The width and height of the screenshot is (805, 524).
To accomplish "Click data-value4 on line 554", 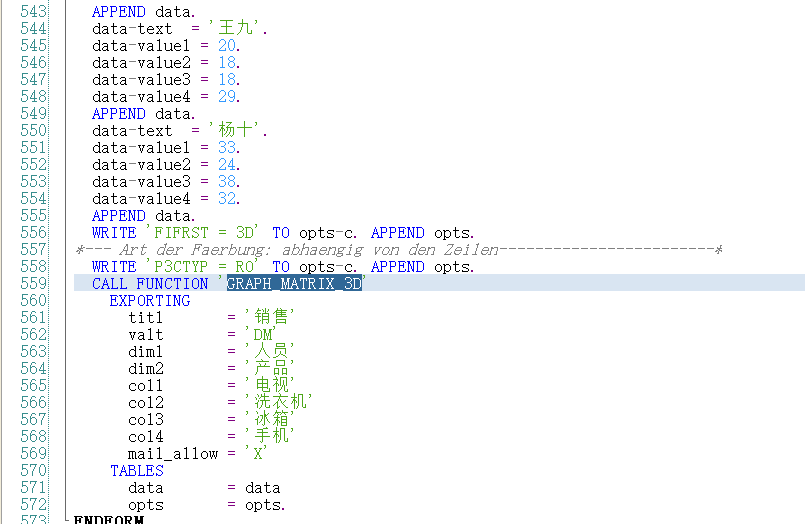I will click(141, 199).
